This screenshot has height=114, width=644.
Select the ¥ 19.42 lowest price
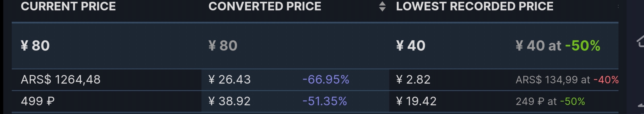pyautogui.click(x=416, y=101)
